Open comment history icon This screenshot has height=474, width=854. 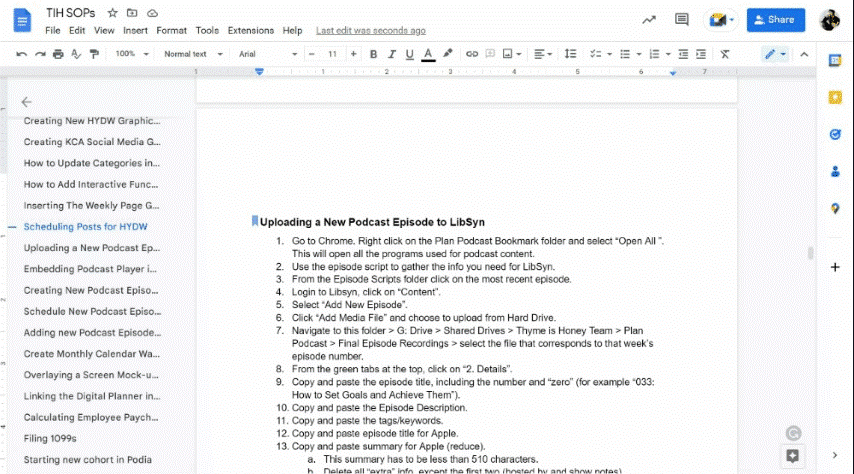[682, 19]
